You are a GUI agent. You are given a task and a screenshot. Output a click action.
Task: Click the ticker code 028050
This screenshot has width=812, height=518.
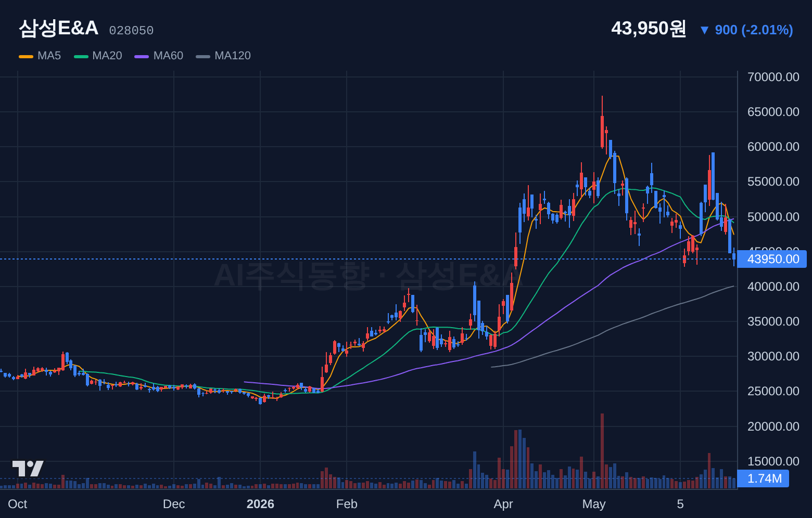131,31
